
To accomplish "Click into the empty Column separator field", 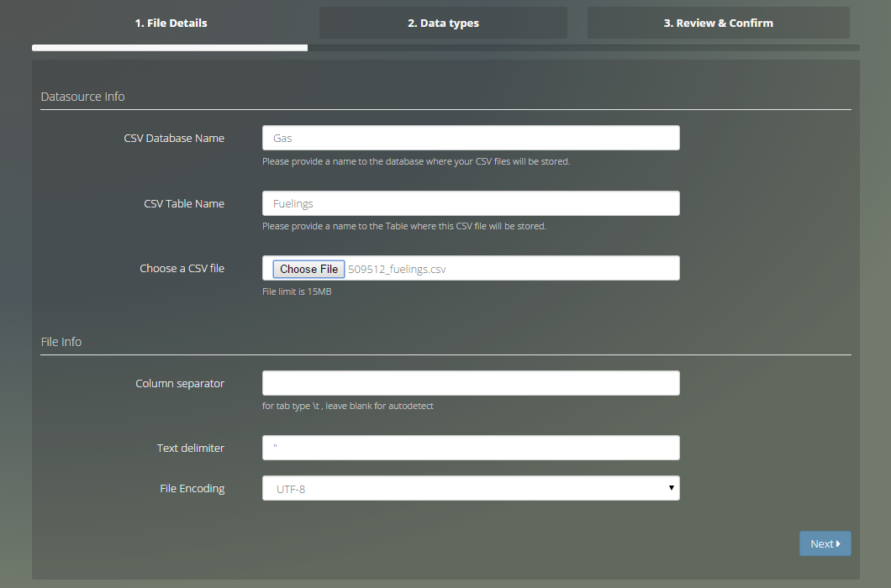I will (x=470, y=383).
